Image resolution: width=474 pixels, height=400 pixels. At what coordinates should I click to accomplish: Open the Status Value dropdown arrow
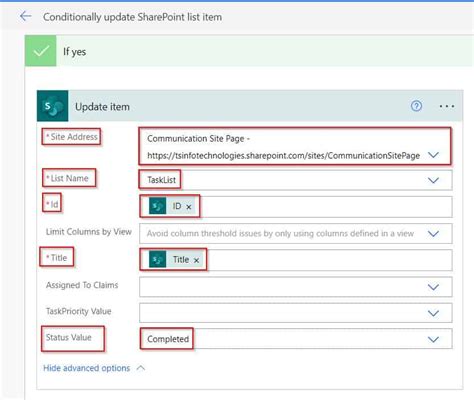433,340
